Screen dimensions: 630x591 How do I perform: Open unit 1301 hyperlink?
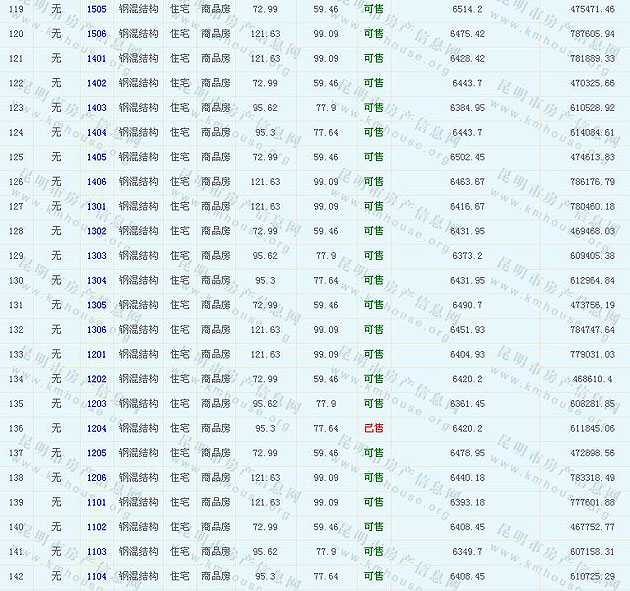click(96, 206)
